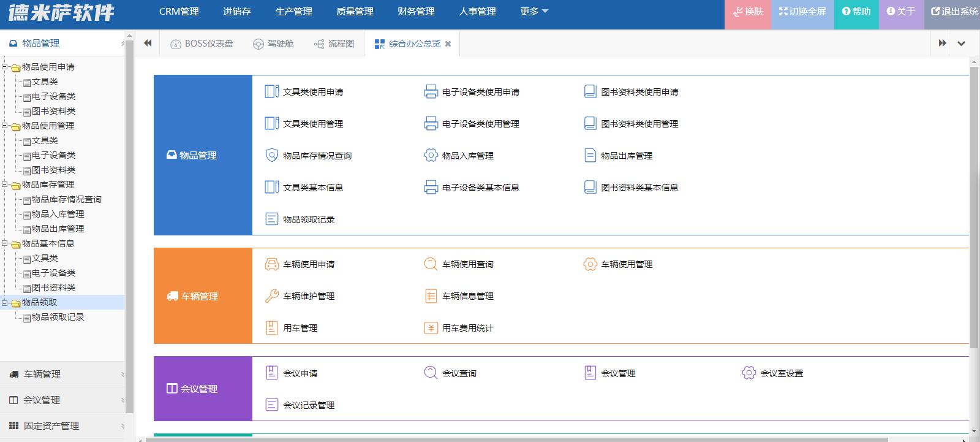
Task: Switch to the BOSS仪表盘 tab
Action: [202, 44]
